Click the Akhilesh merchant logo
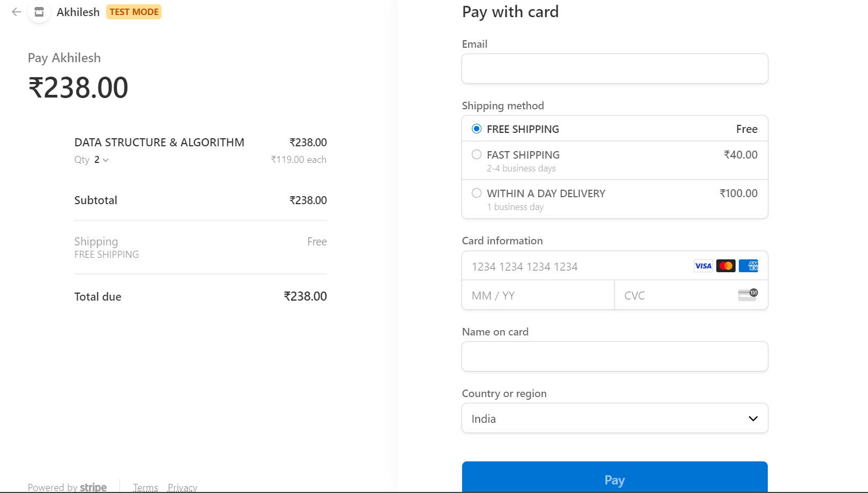 (x=38, y=12)
